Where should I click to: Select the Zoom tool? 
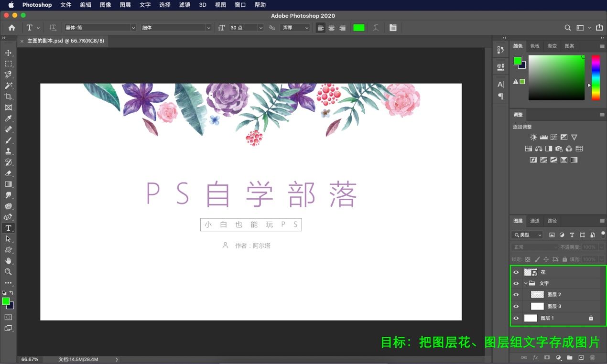coord(8,272)
